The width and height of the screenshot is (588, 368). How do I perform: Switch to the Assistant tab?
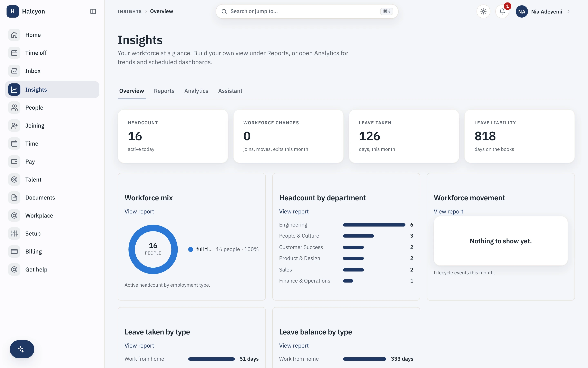pos(230,91)
